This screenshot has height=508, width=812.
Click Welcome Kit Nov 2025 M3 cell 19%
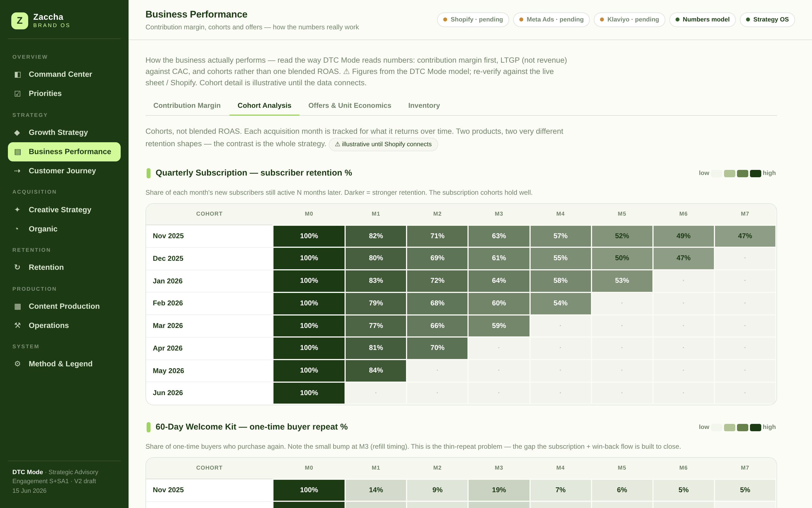point(498,490)
